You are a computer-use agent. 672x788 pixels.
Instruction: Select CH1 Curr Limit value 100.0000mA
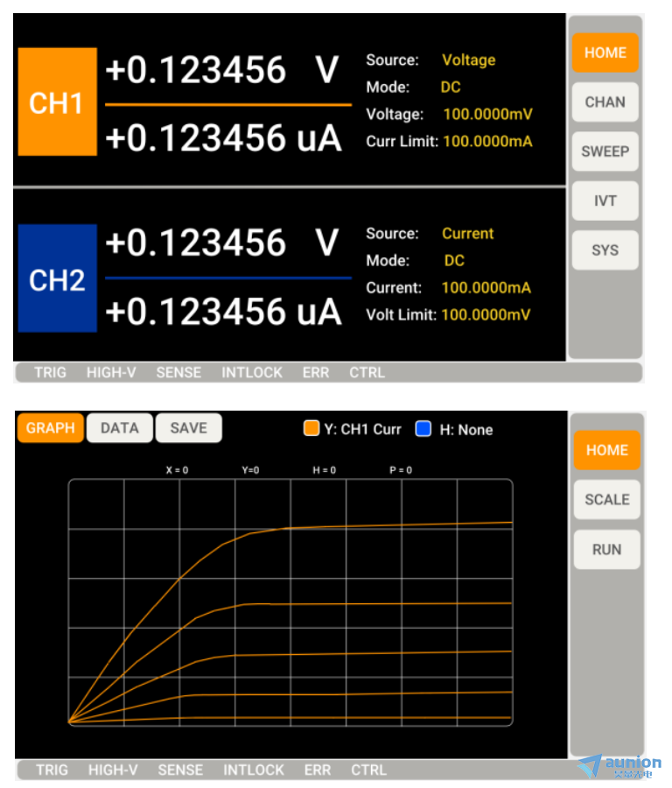click(x=487, y=142)
